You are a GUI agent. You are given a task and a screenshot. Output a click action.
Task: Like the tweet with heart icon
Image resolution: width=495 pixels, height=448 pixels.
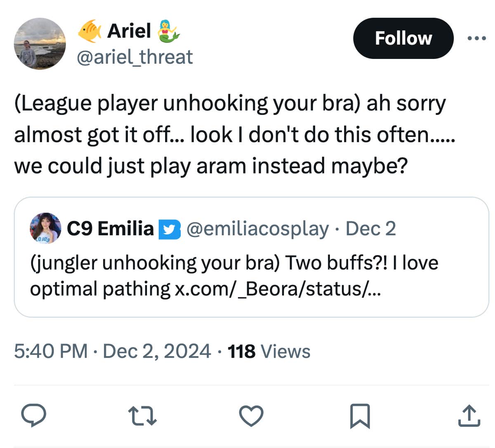tap(251, 415)
